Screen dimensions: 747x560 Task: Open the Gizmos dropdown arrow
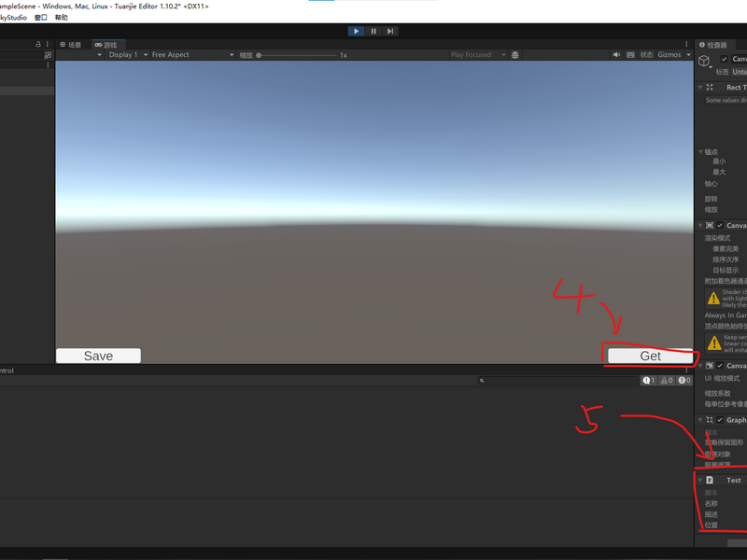tap(688, 55)
